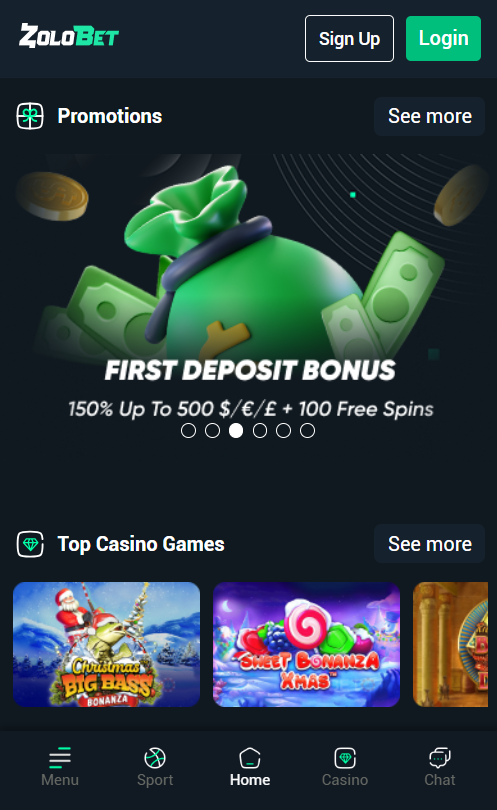Click the Top Casino Games diamond icon
Screen dimensions: 497x810
click(x=30, y=544)
